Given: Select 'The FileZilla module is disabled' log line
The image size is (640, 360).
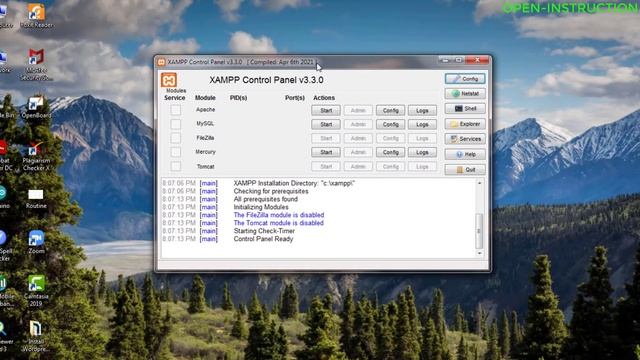Looking at the screenshot, I should click(279, 215).
